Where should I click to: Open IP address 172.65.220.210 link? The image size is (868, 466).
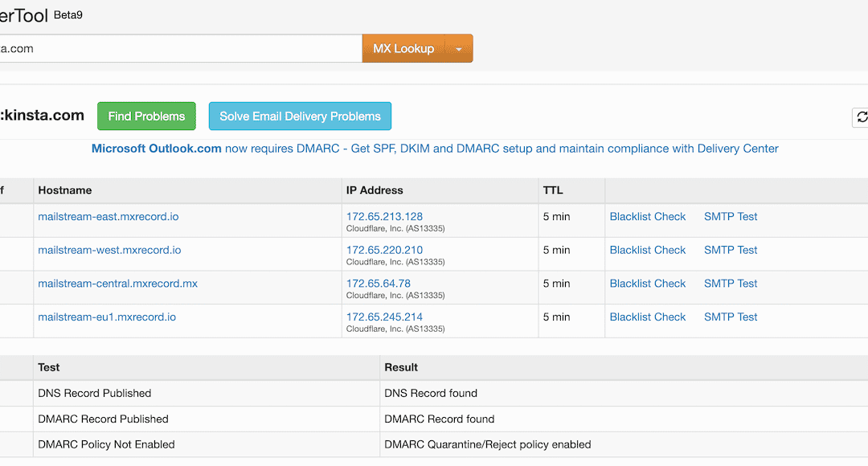(384, 250)
